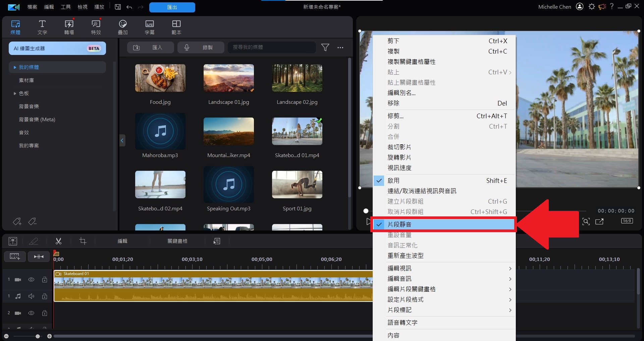Open the 字幕 (Subtitles) panel
The height and width of the screenshot is (341, 644).
click(x=149, y=27)
